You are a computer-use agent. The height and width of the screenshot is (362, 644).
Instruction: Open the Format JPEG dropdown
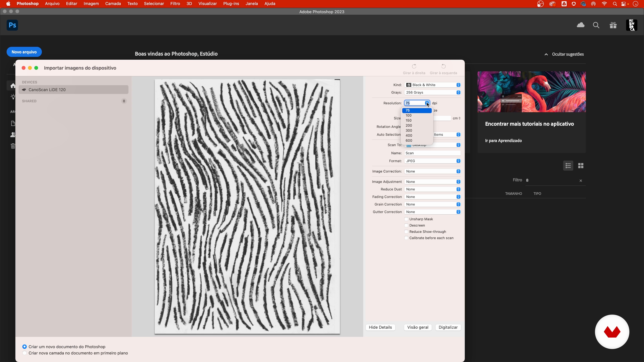(x=433, y=161)
